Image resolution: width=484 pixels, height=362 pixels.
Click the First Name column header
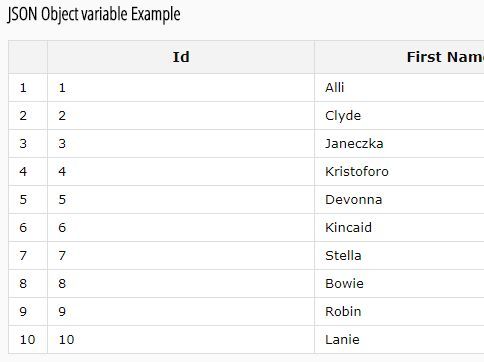click(x=399, y=57)
